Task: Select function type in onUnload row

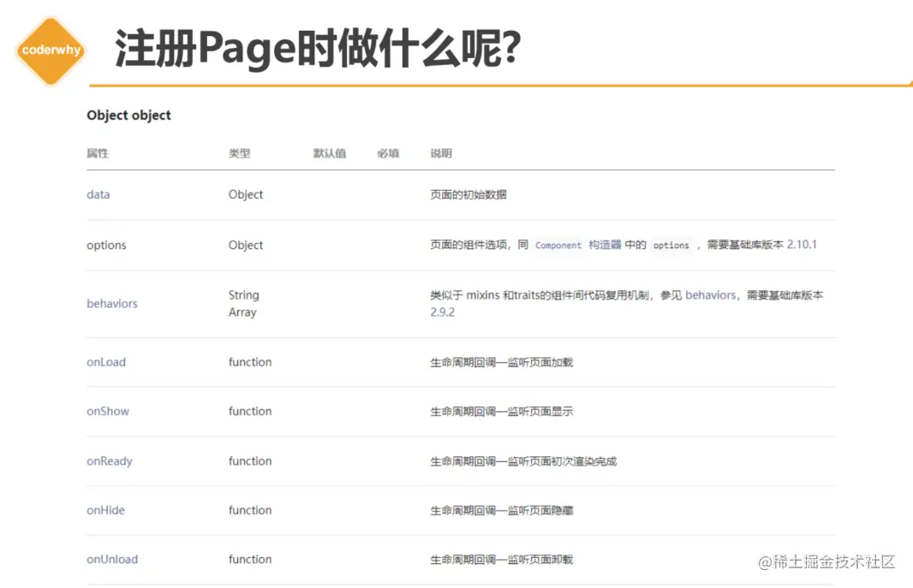Action: coord(250,560)
